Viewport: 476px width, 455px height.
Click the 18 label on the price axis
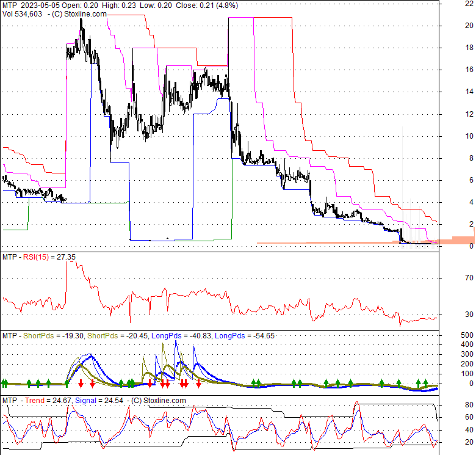pos(469,48)
